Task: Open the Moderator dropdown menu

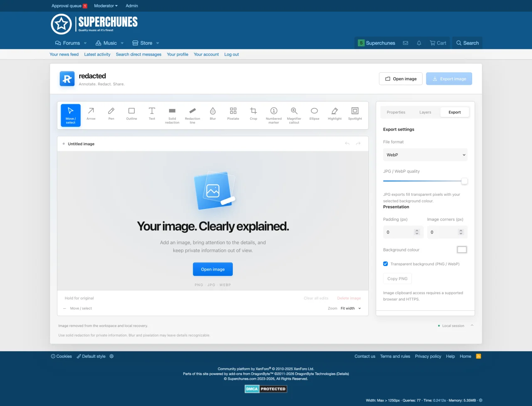Action: click(x=106, y=6)
